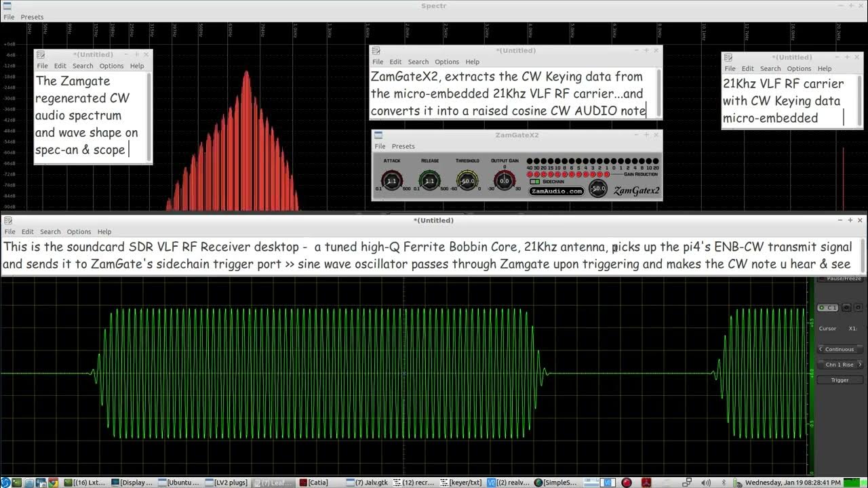Image resolution: width=868 pixels, height=488 pixels.
Task: Toggle the third channel button next to C1
Action: tap(858, 308)
